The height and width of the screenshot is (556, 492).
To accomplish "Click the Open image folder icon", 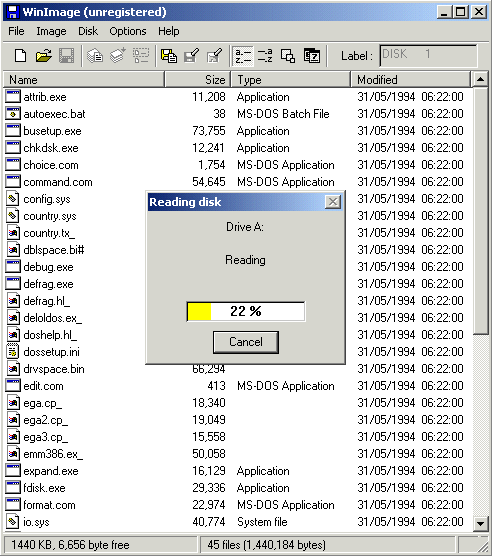I will click(x=43, y=56).
